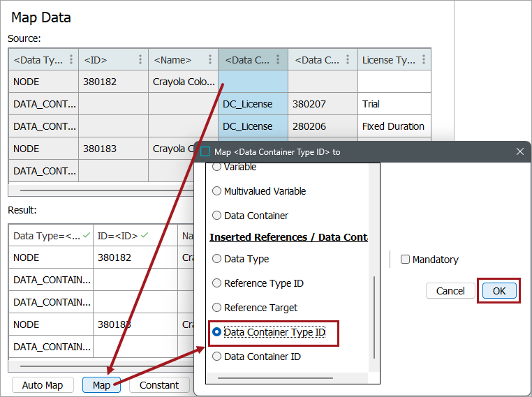
Task: Click the Fixed Duration cell
Action: (394, 126)
